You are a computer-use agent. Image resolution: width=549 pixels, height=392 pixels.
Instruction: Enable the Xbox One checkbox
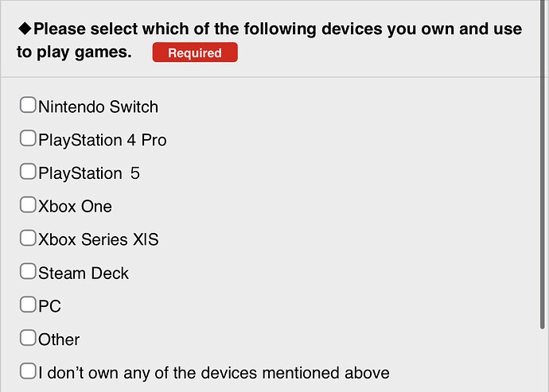point(28,205)
